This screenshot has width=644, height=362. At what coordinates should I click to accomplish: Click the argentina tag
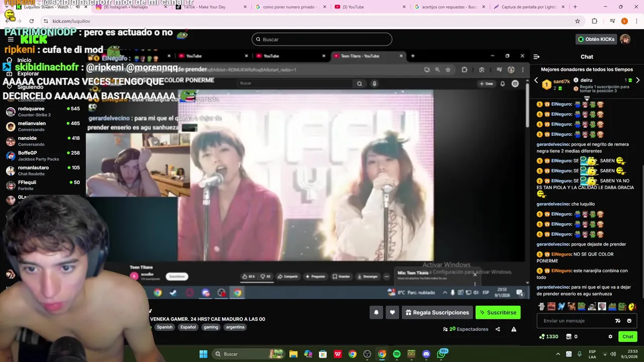coord(235,327)
